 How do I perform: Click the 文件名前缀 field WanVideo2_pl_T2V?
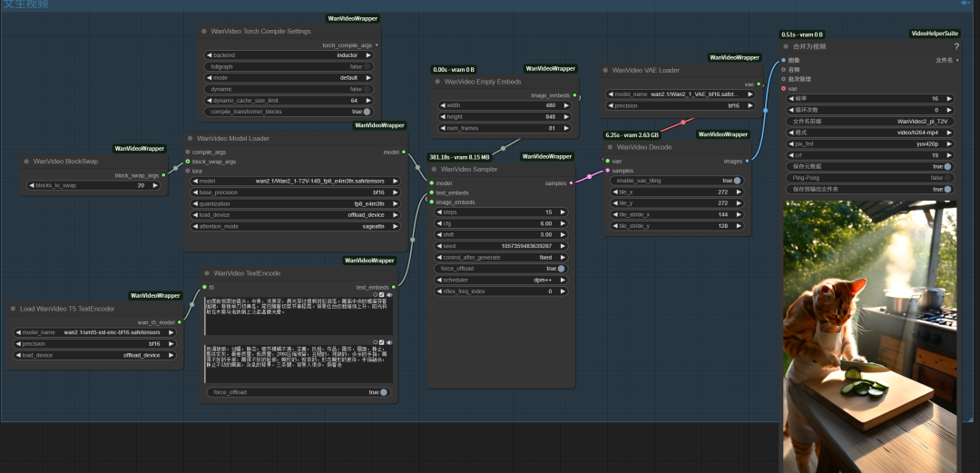(870, 122)
